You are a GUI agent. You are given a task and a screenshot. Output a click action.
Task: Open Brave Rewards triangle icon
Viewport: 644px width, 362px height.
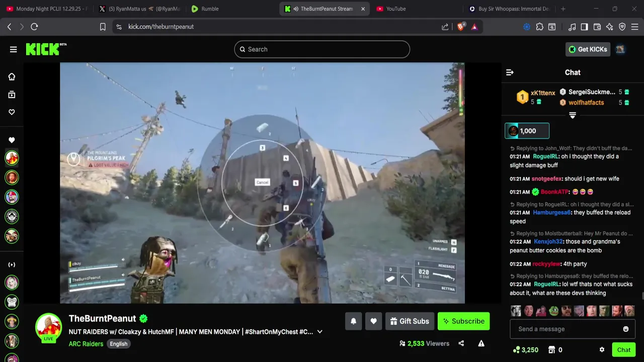tap(474, 27)
